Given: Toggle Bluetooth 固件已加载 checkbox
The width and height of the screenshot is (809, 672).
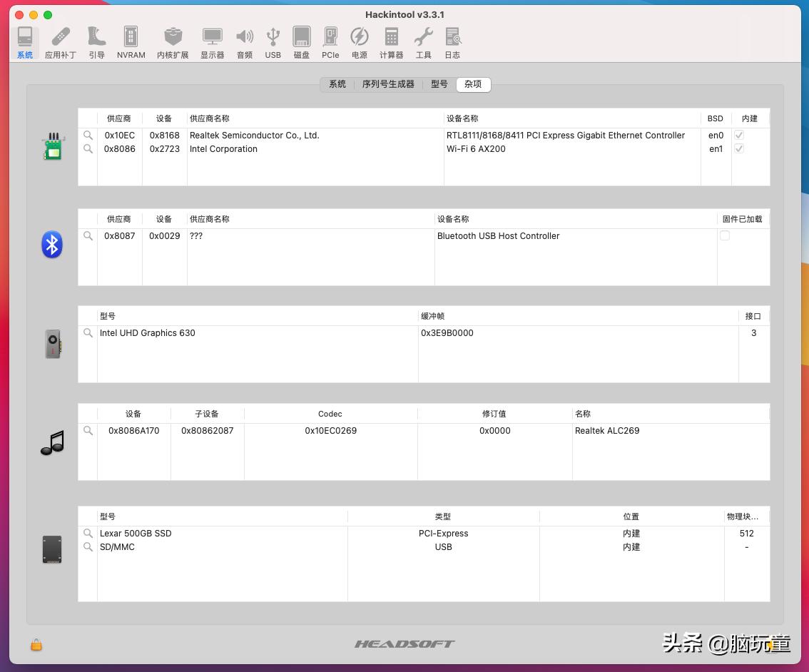Looking at the screenshot, I should (x=725, y=236).
